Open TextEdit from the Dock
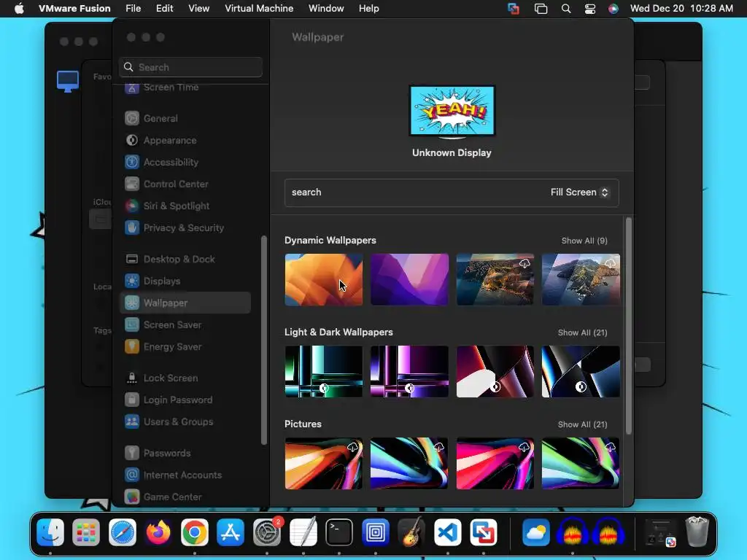The width and height of the screenshot is (747, 560). click(303, 532)
